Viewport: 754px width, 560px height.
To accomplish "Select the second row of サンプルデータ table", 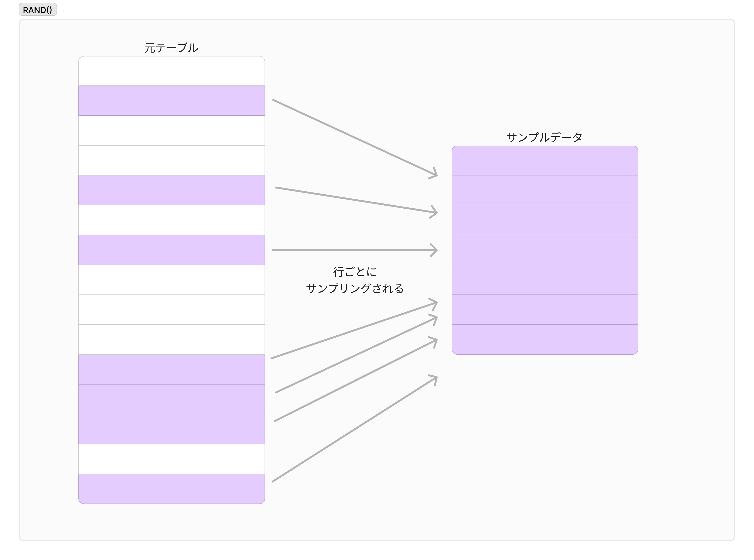I will pos(545,190).
